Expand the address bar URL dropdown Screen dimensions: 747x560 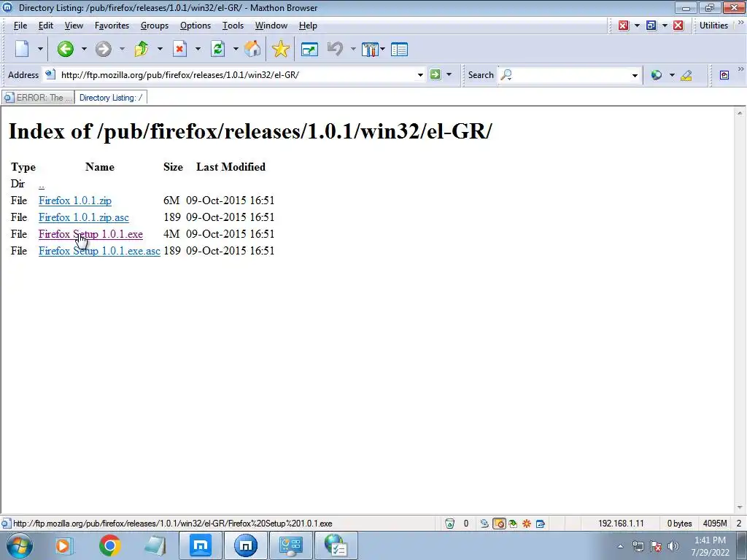point(420,75)
